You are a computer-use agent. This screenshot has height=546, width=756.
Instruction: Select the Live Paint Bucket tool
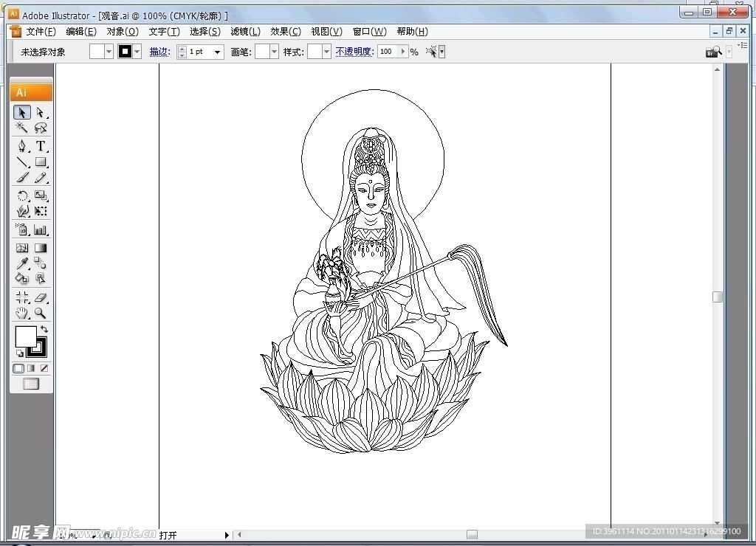click(x=21, y=279)
